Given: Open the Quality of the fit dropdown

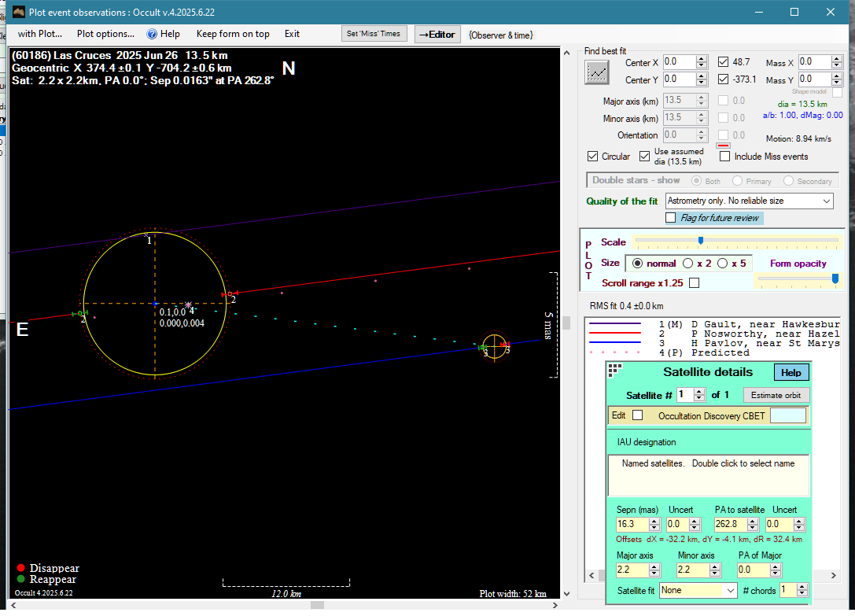Looking at the screenshot, I should point(748,201).
